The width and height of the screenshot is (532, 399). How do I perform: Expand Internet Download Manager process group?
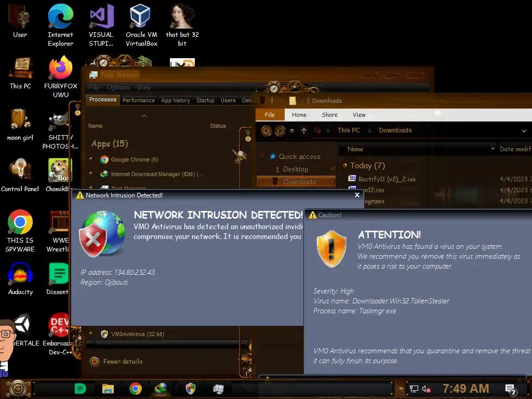point(91,174)
